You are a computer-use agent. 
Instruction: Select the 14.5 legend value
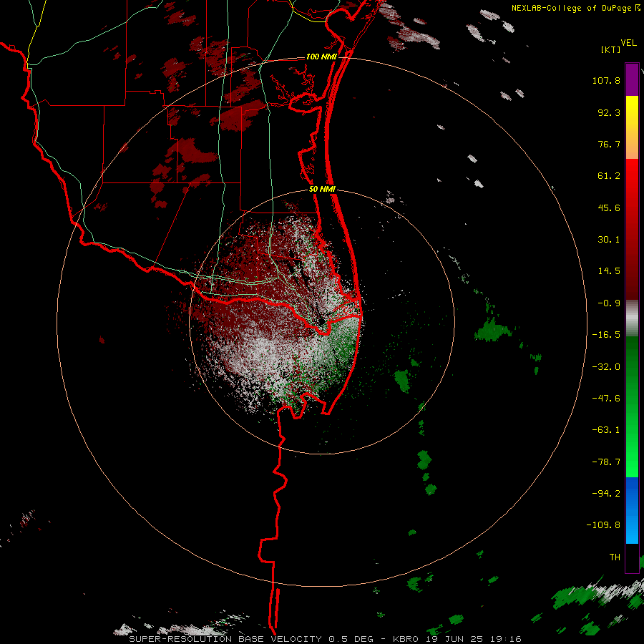point(609,271)
